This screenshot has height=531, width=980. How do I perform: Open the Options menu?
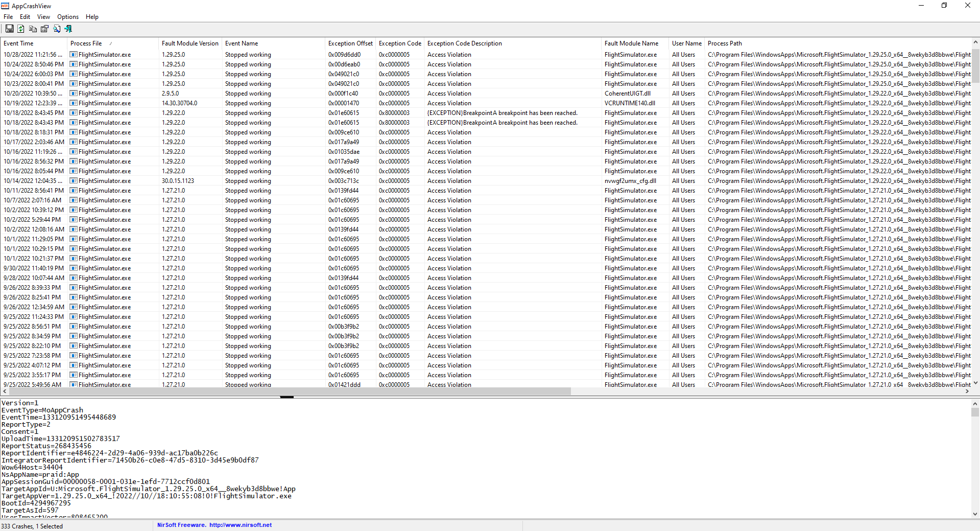(67, 16)
